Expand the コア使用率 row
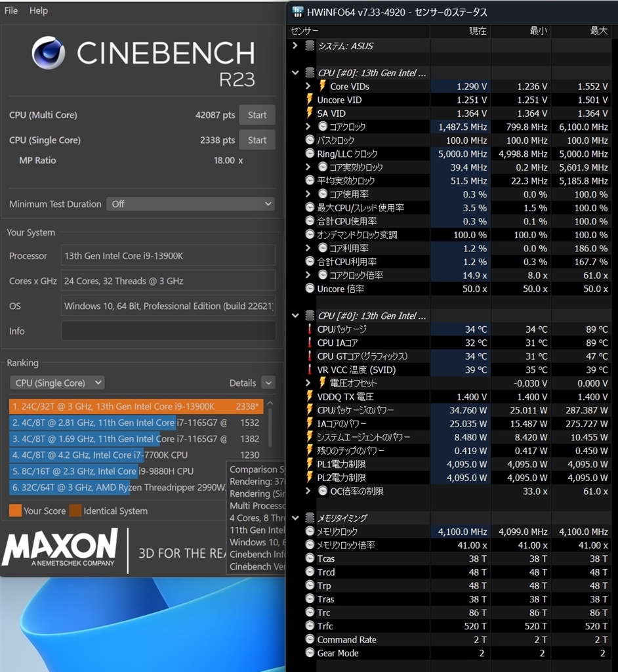This screenshot has width=618, height=672. click(x=308, y=194)
